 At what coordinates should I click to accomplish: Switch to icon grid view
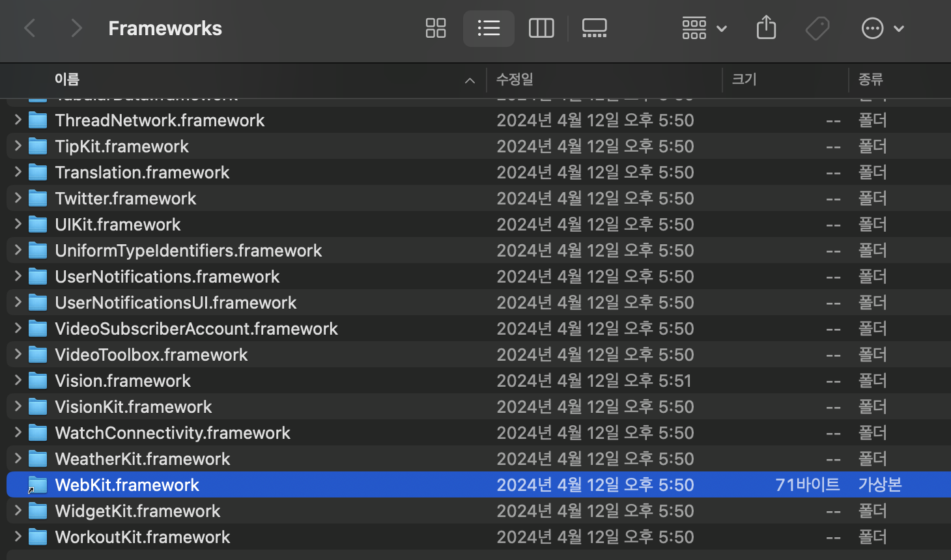click(436, 28)
